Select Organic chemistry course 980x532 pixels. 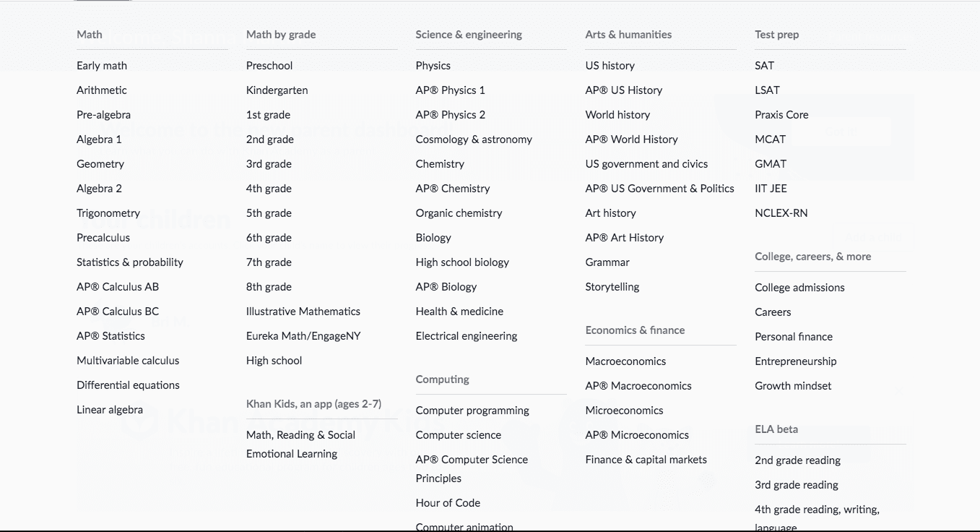pos(459,213)
